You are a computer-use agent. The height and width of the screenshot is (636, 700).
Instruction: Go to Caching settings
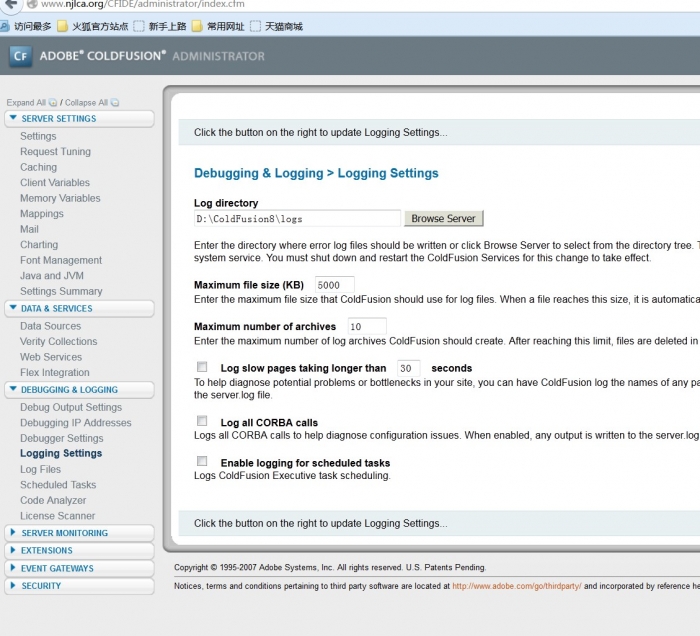pyautogui.click(x=38, y=167)
